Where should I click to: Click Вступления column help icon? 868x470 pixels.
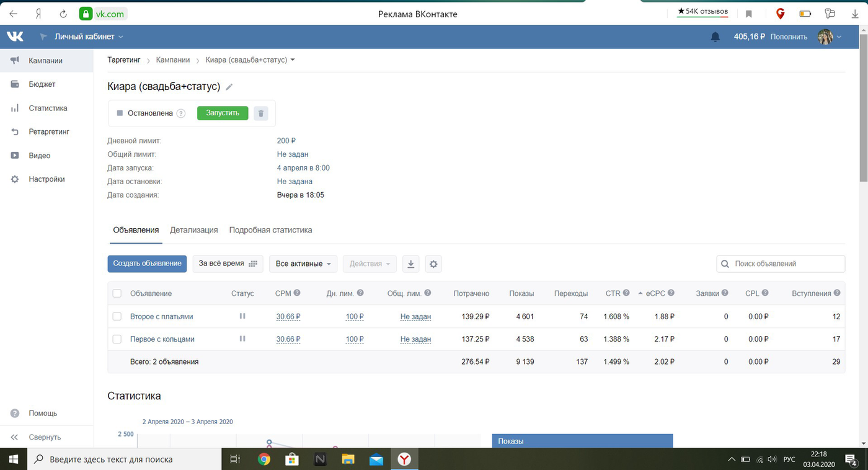837,293
